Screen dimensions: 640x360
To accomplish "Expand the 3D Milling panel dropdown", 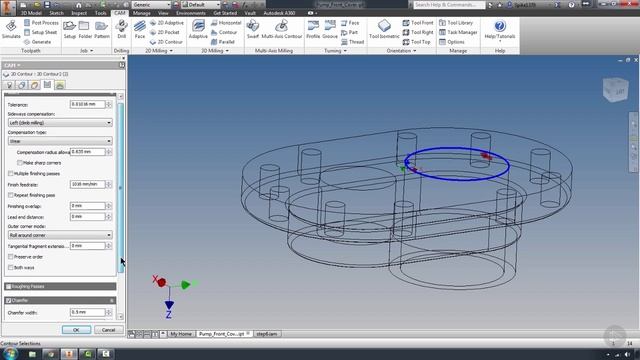I will click(x=215, y=51).
